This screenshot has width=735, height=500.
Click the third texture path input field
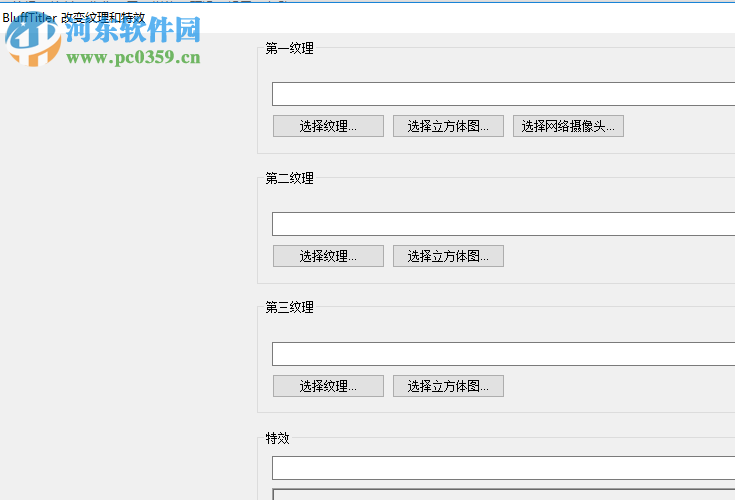click(503, 354)
